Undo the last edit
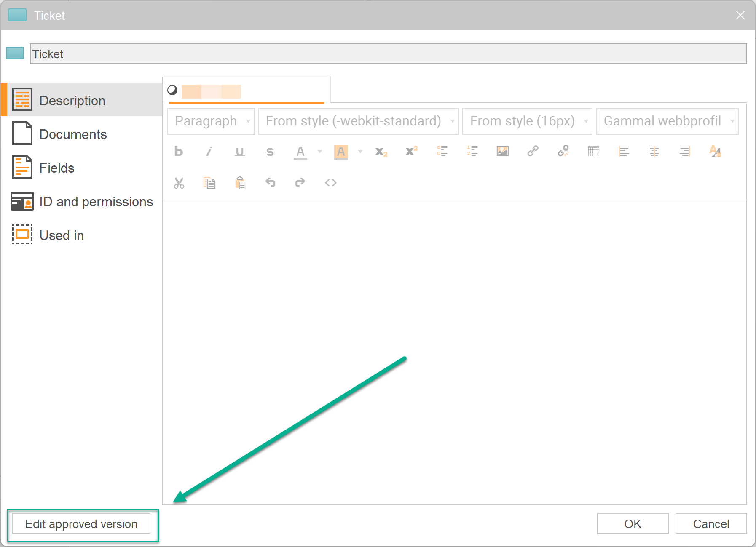The width and height of the screenshot is (756, 547). [x=270, y=183]
